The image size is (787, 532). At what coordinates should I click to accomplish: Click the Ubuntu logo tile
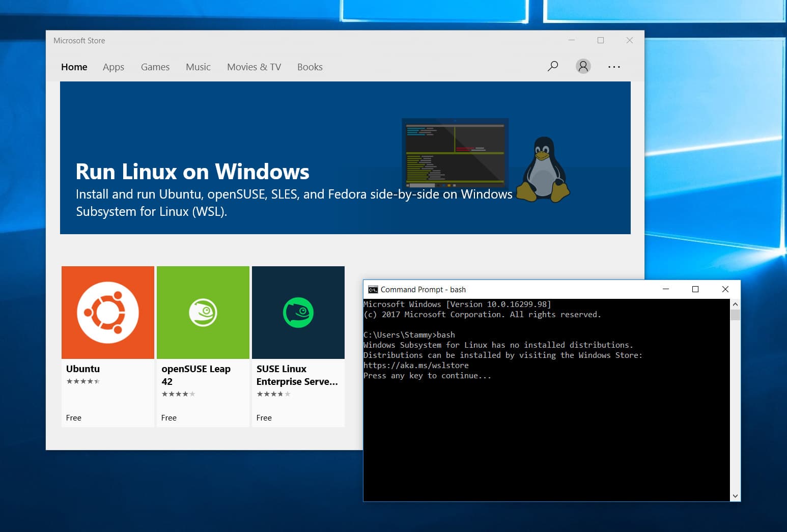tap(108, 313)
